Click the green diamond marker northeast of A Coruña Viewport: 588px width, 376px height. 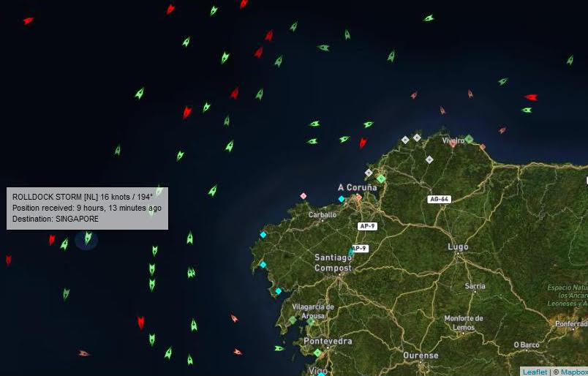[381, 178]
